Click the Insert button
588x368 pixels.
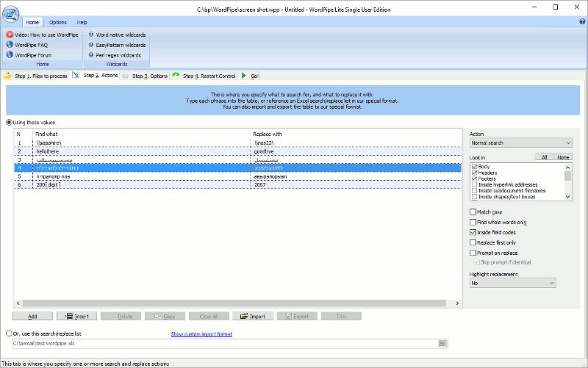point(77,317)
